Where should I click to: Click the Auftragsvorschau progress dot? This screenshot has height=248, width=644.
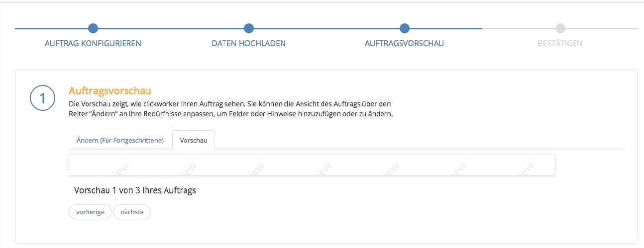405,28
